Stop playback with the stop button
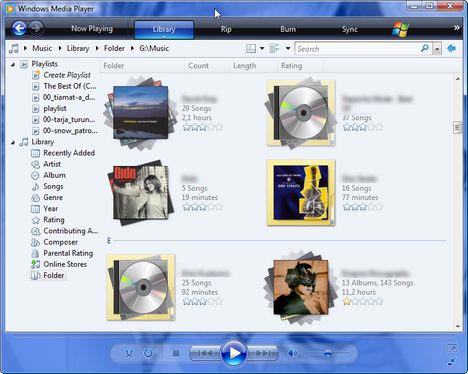Screen dimensions: 468x374 [176, 353]
